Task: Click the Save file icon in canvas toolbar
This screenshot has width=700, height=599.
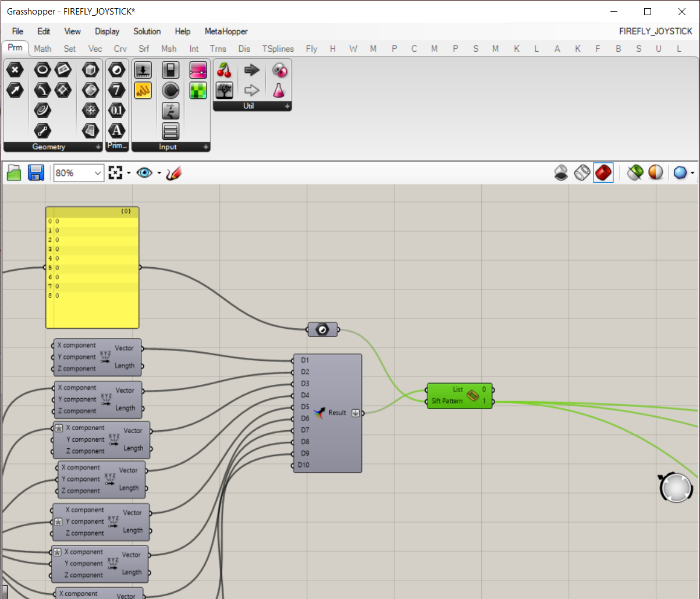Action: tap(36, 172)
